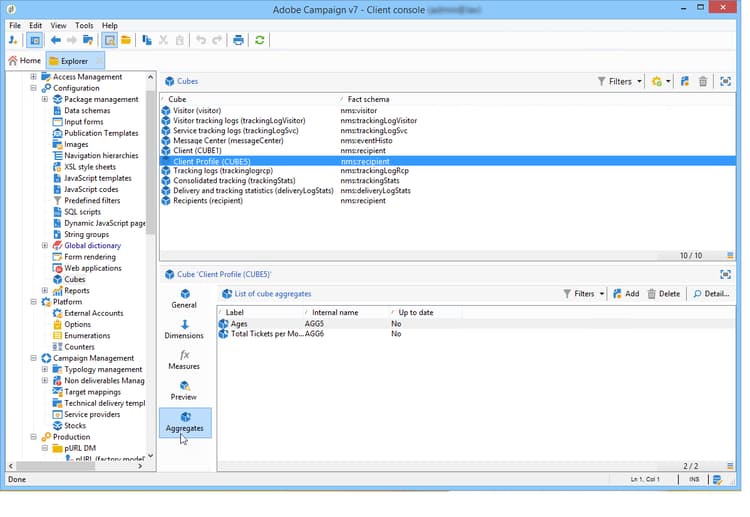Image resolution: width=750 pixels, height=517 pixels.
Task: Click the aggregates list options icon near 2 / 2
Action: pos(730,466)
